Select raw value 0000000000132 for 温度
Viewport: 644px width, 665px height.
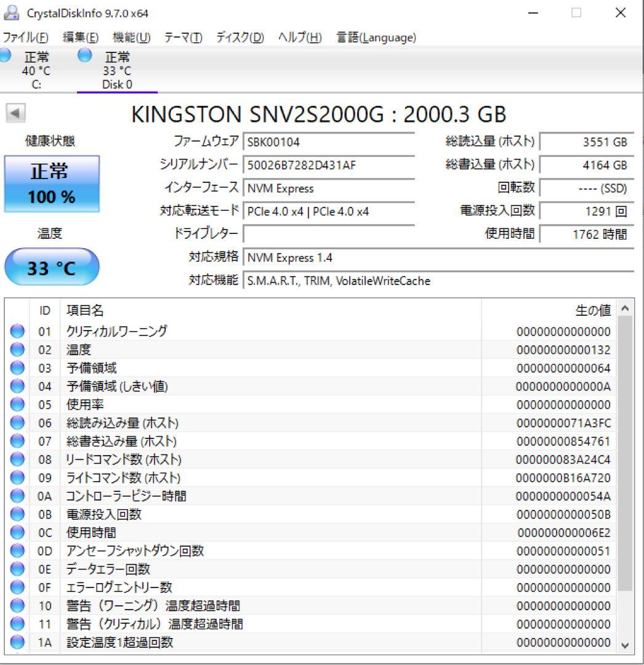point(563,350)
